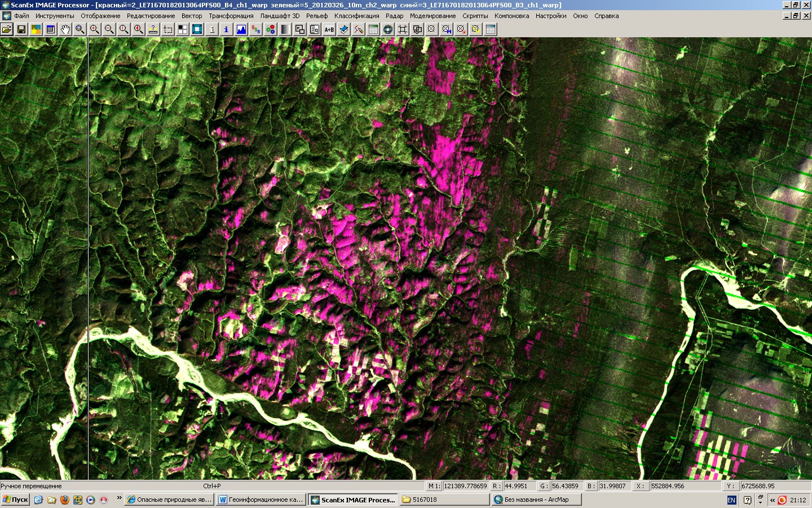The width and height of the screenshot is (812, 508).
Task: Click the red-green-blue circles icon
Action: point(271,29)
